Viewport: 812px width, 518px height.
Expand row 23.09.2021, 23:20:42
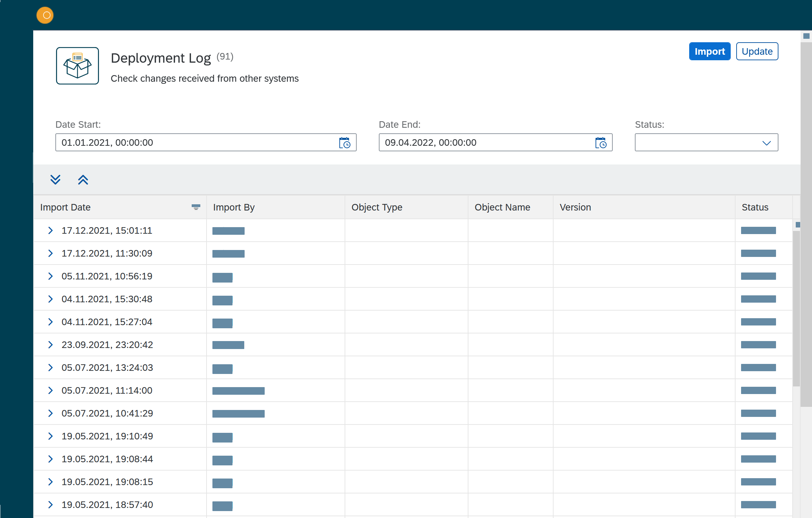coord(51,345)
